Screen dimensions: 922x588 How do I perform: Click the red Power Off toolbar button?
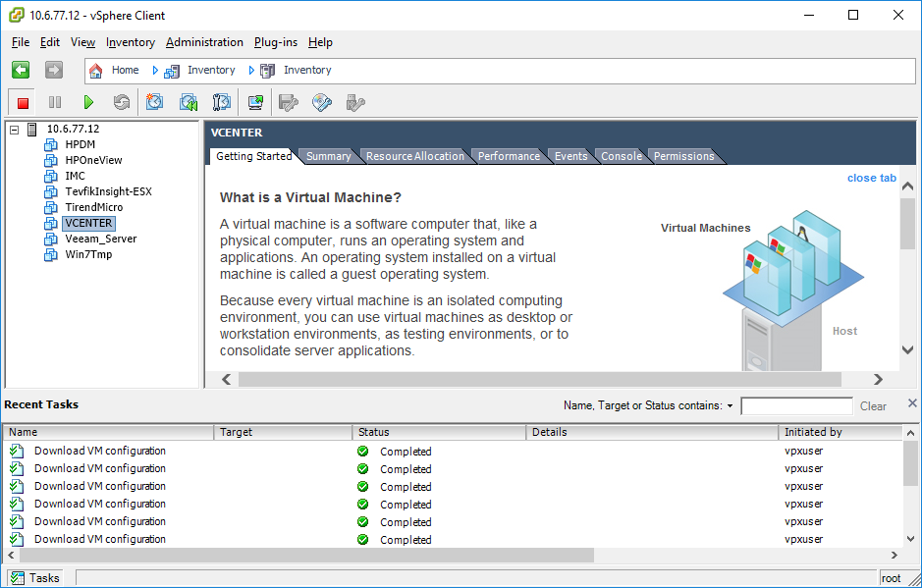(x=23, y=103)
